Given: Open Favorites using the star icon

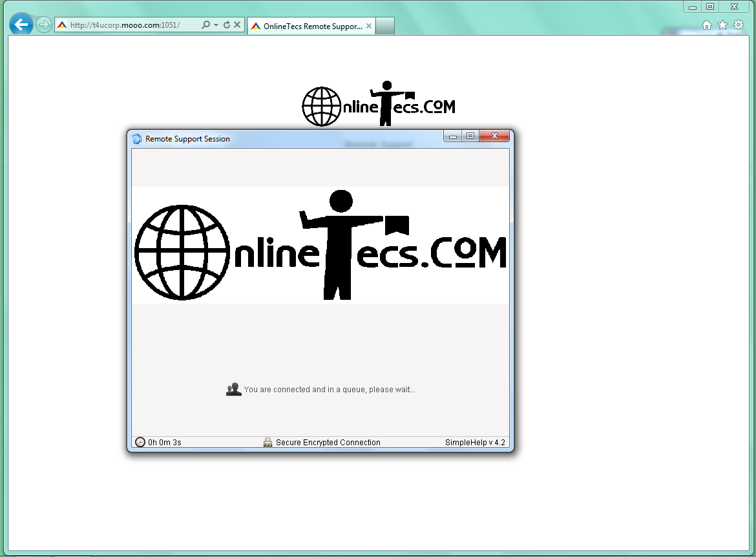Looking at the screenshot, I should point(723,25).
